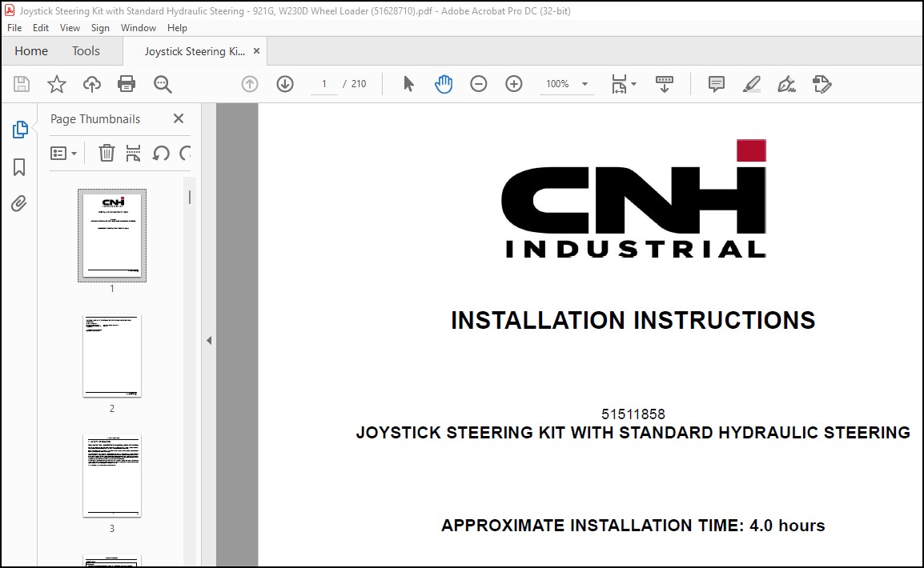Open thumbnail options dropdown menu
924x568 pixels.
[x=63, y=153]
